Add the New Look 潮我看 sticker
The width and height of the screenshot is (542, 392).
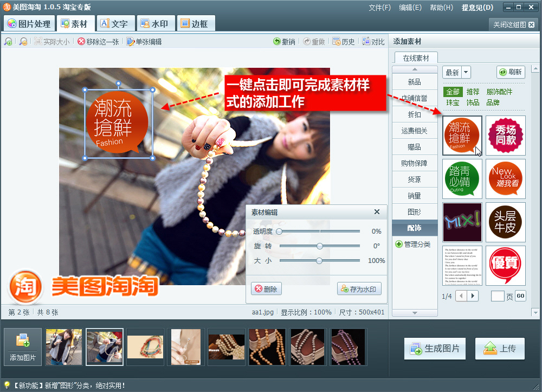coord(505,179)
